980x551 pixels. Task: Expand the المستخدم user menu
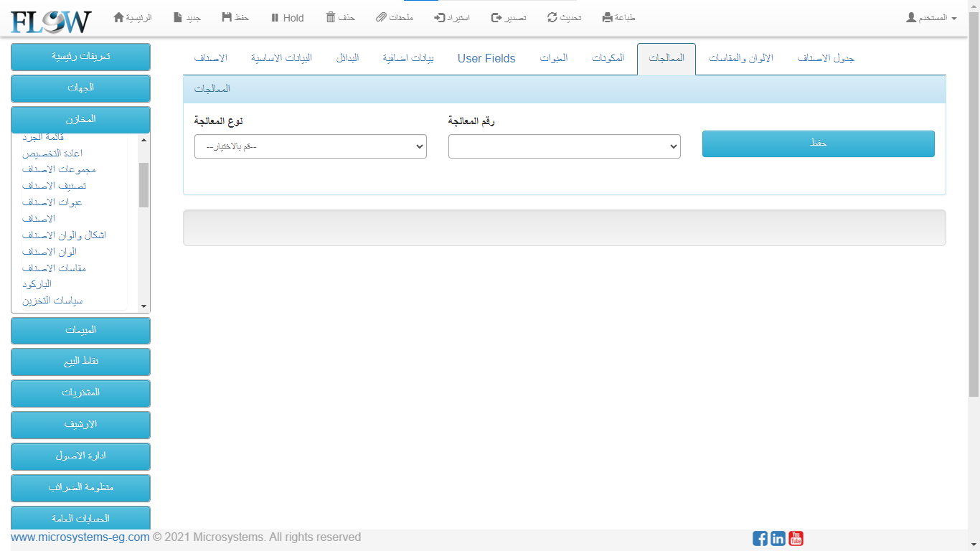click(931, 17)
